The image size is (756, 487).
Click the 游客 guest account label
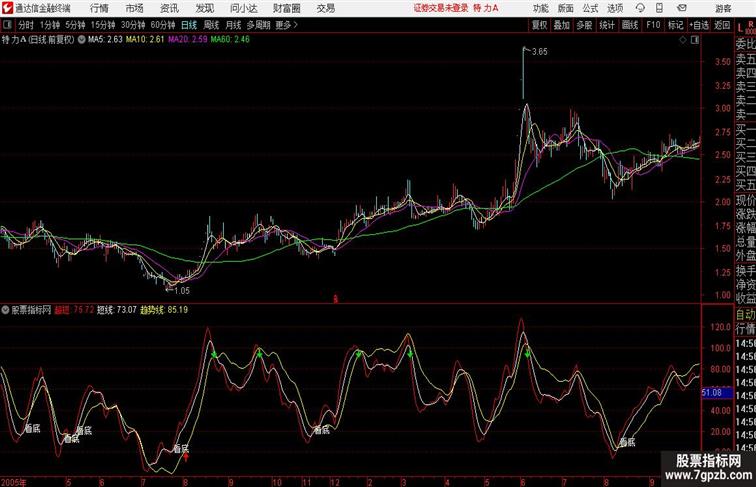point(723,8)
